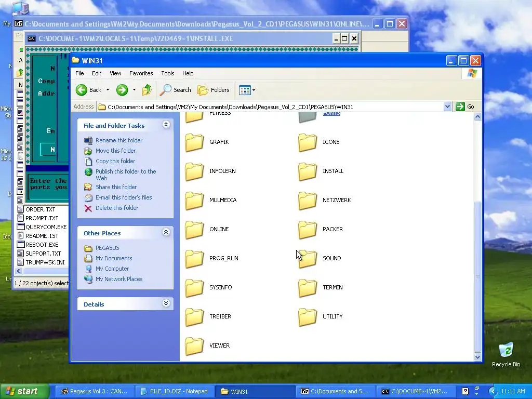
Task: Click the Back arrow button
Action: pos(88,90)
